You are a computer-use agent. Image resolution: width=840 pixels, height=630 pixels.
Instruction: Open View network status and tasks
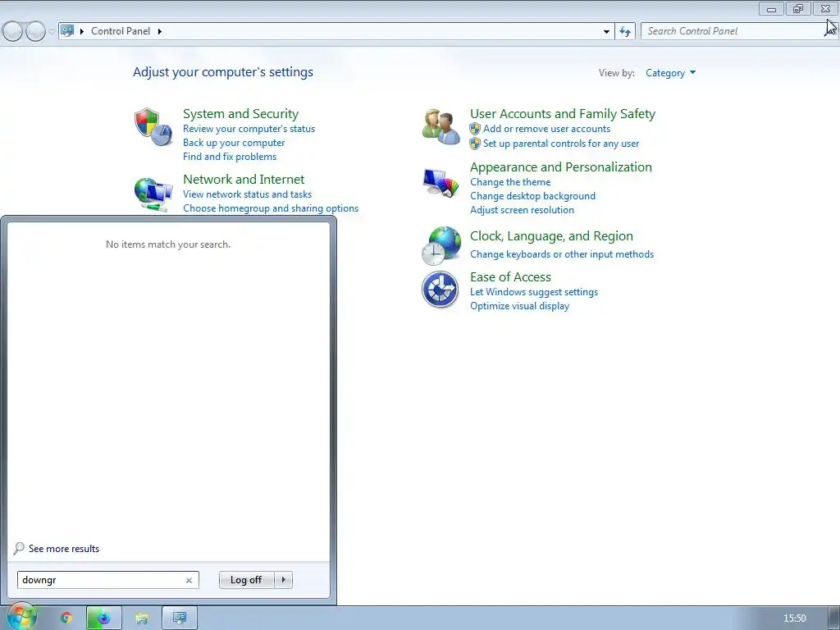247,194
